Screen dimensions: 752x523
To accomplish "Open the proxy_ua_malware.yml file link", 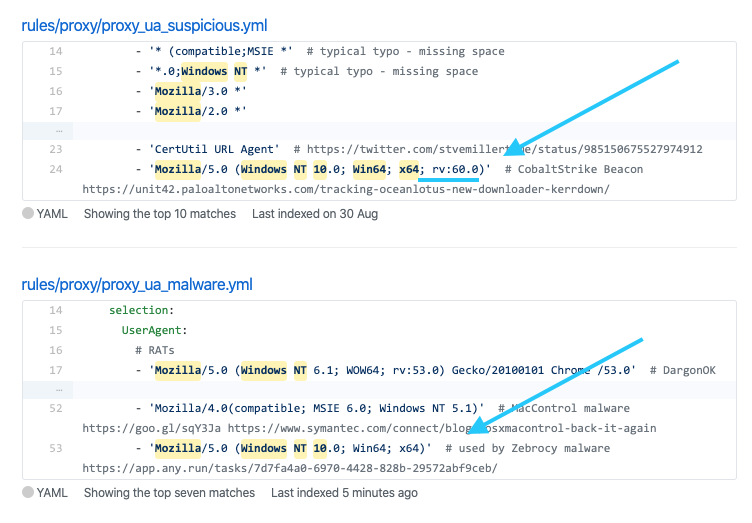I will coord(137,284).
